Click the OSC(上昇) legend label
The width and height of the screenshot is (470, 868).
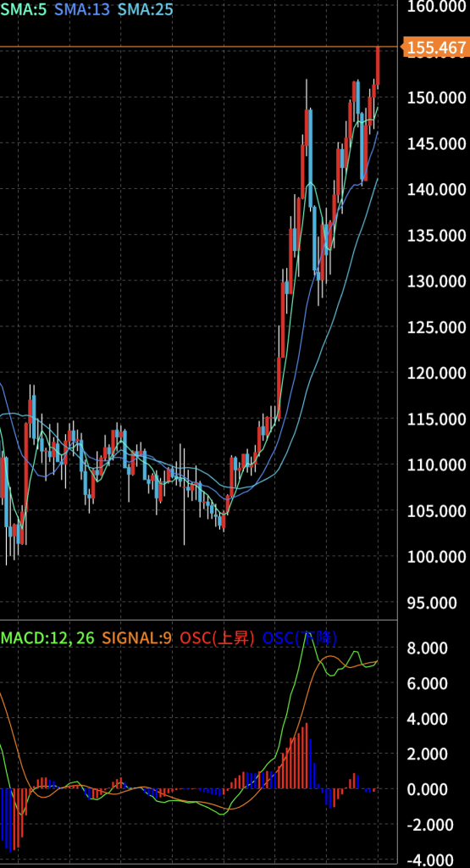[x=218, y=638]
